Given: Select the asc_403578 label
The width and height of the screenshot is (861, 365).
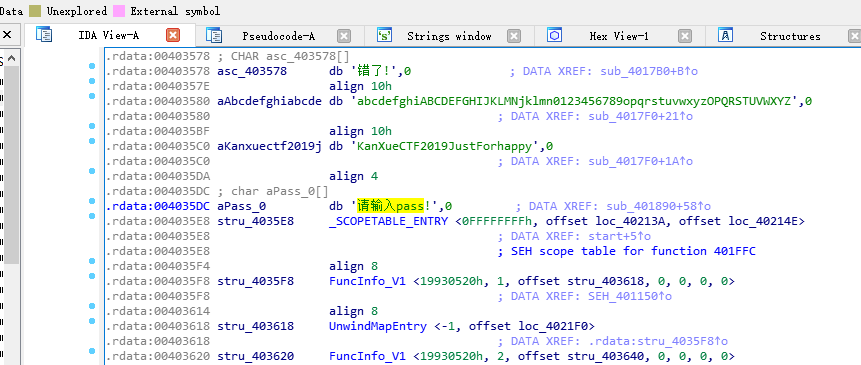Looking at the screenshot, I should click(252, 71).
